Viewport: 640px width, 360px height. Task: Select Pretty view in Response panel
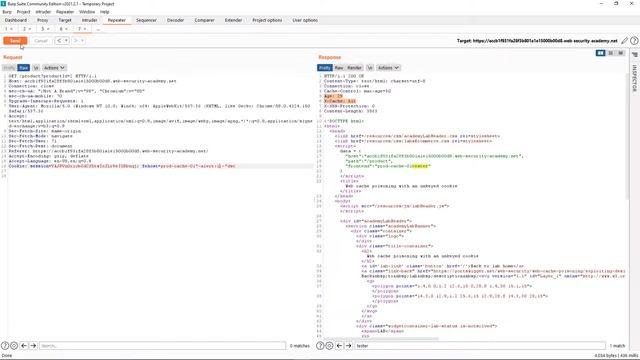coord(325,68)
